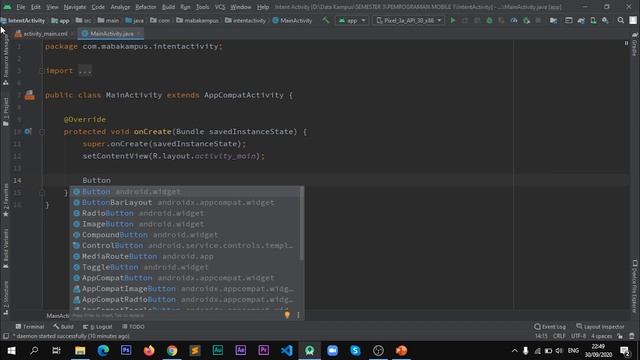The height and width of the screenshot is (360, 640).
Task: Open File Explorer from the taskbar
Action: coord(80,351)
